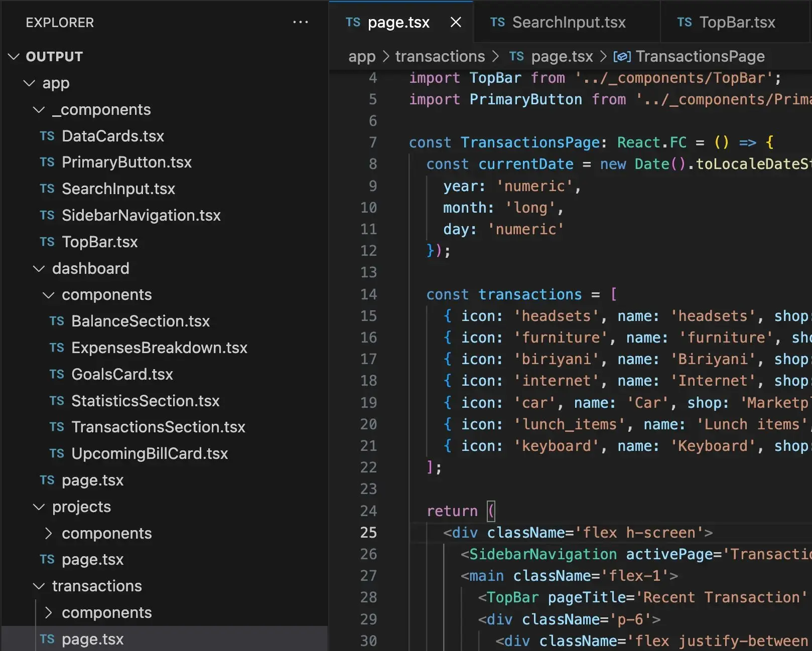Screen dimensions: 812x651
Task: Click the transactions breadcrumb segment
Action: (440, 57)
